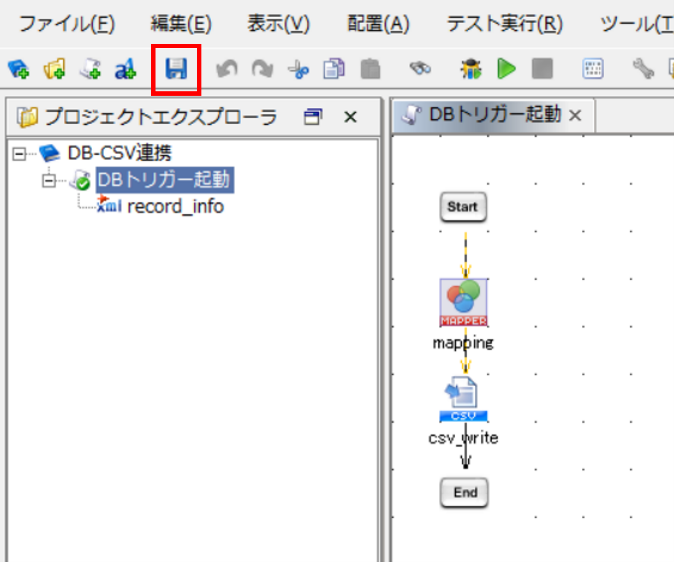Select the CSV csv_write component icon
The width and height of the screenshot is (674, 562).
(x=463, y=399)
